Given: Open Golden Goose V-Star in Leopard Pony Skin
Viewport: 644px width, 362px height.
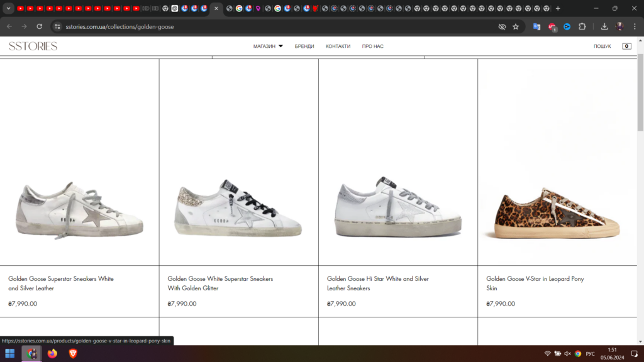Looking at the screenshot, I should click(x=535, y=283).
